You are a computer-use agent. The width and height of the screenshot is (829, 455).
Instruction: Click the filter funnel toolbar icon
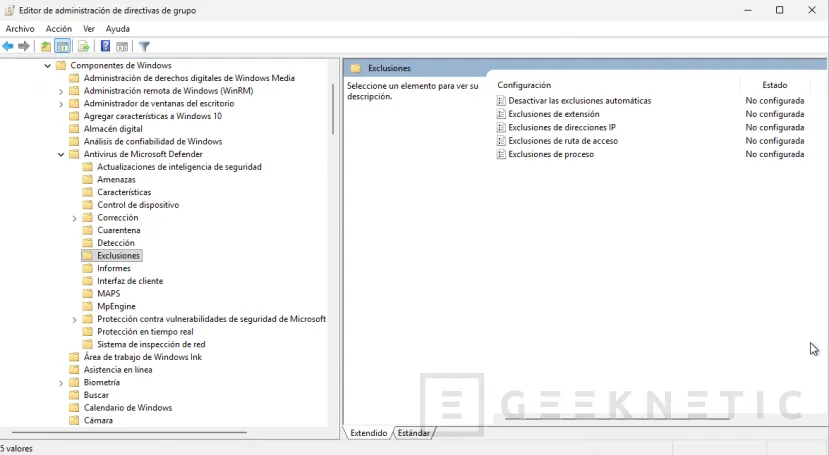144,47
